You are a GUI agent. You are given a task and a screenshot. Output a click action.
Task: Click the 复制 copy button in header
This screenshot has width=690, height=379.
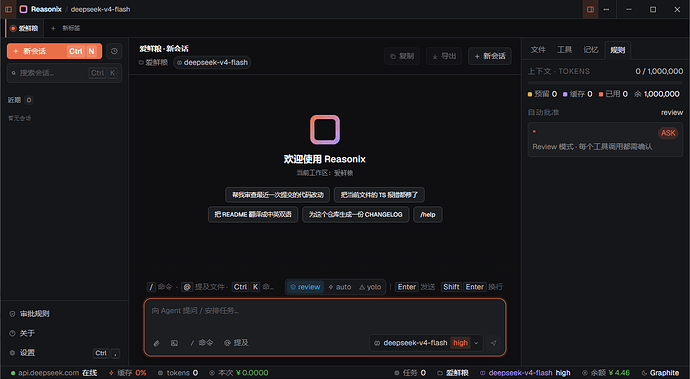click(x=402, y=56)
